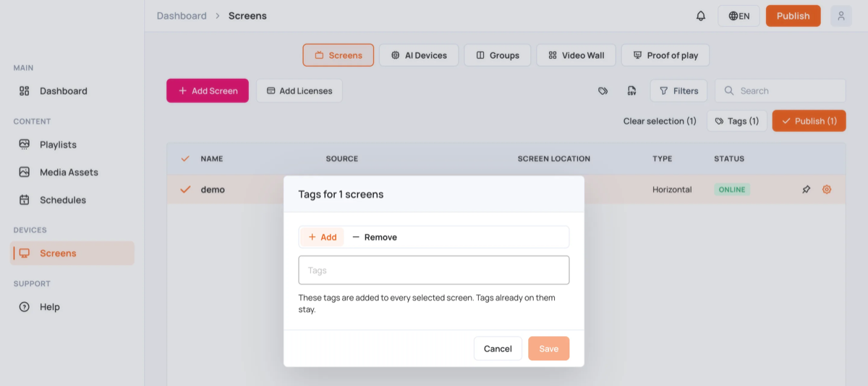The image size is (868, 386).
Task: Sort by the NAME column header
Action: [212, 159]
